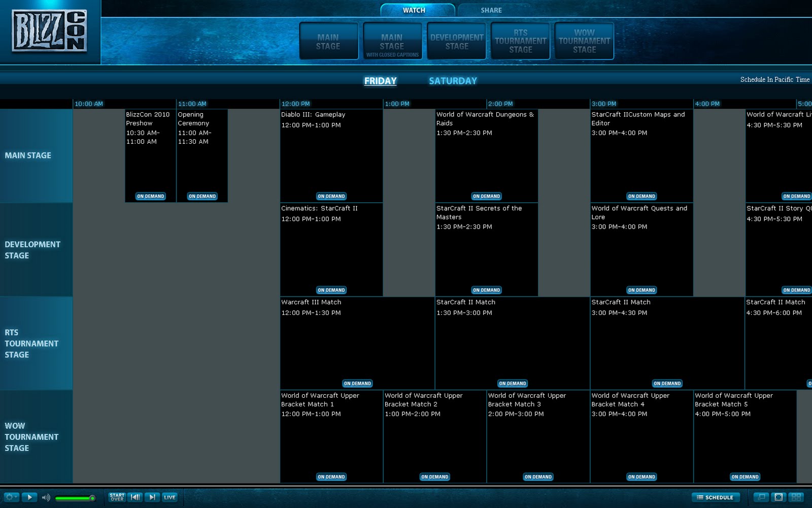This screenshot has width=812, height=508.
Task: Switch to the Watch tab
Action: 417,10
